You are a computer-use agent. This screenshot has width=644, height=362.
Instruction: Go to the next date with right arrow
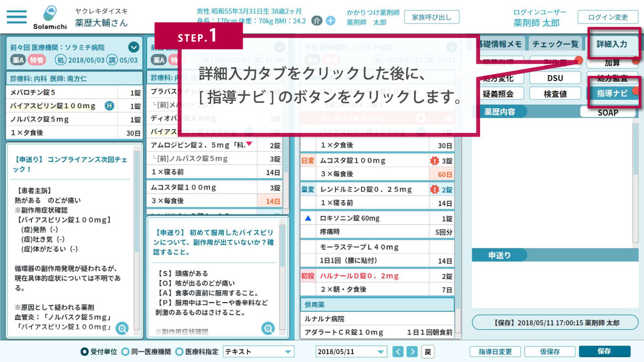[x=412, y=351]
